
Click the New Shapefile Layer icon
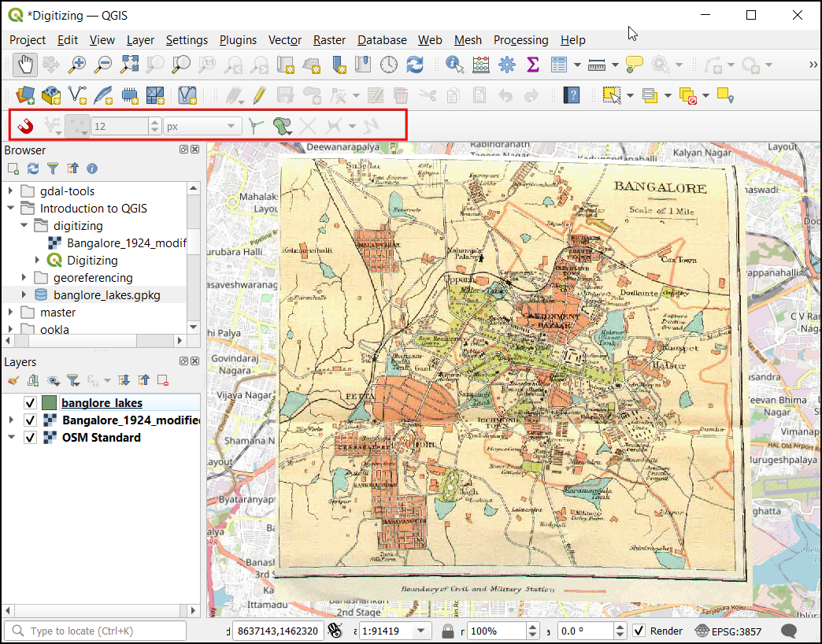77,95
